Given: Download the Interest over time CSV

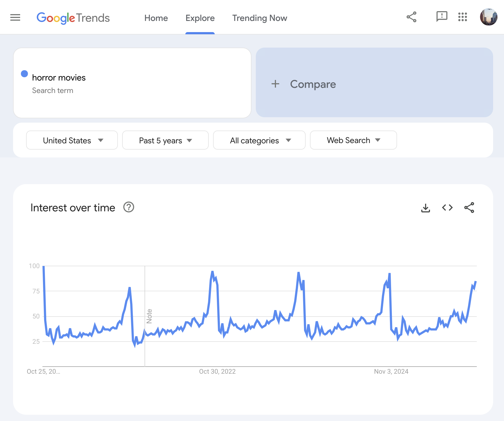Looking at the screenshot, I should (x=425, y=208).
